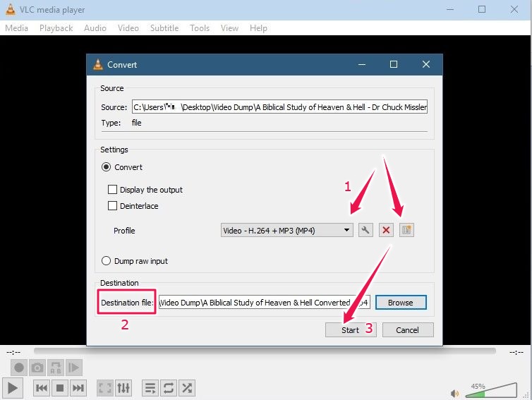Click the Previous media button
The width and height of the screenshot is (532, 400).
tap(42, 388)
